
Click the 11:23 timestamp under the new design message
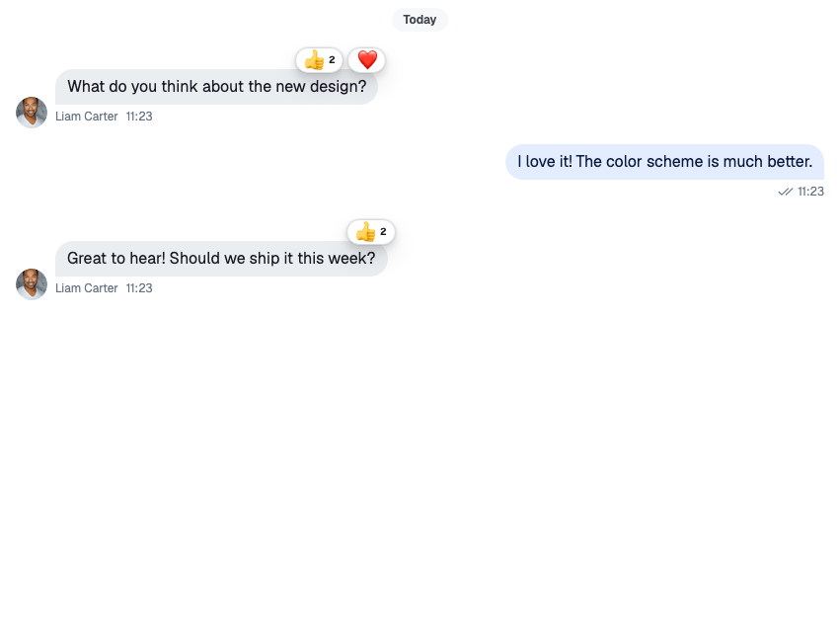tap(139, 117)
